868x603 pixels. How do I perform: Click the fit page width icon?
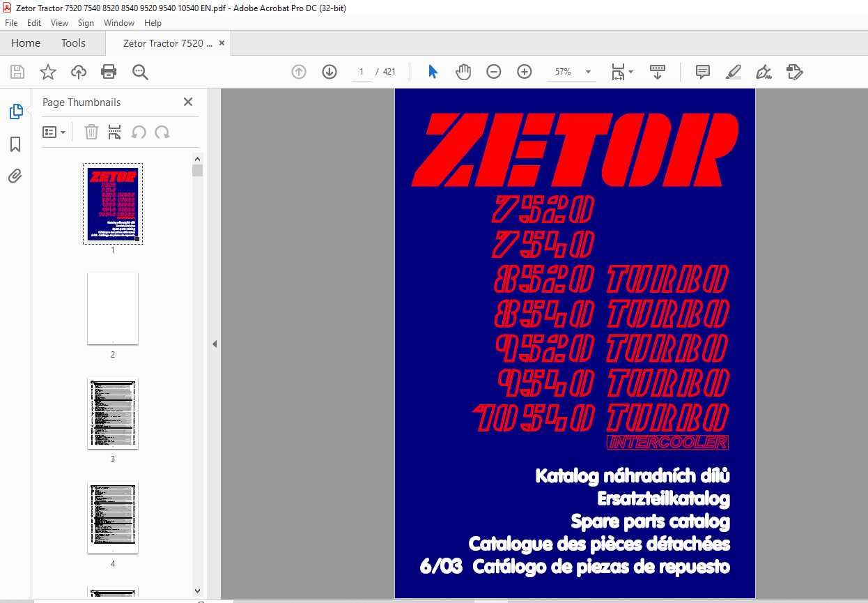coord(618,72)
